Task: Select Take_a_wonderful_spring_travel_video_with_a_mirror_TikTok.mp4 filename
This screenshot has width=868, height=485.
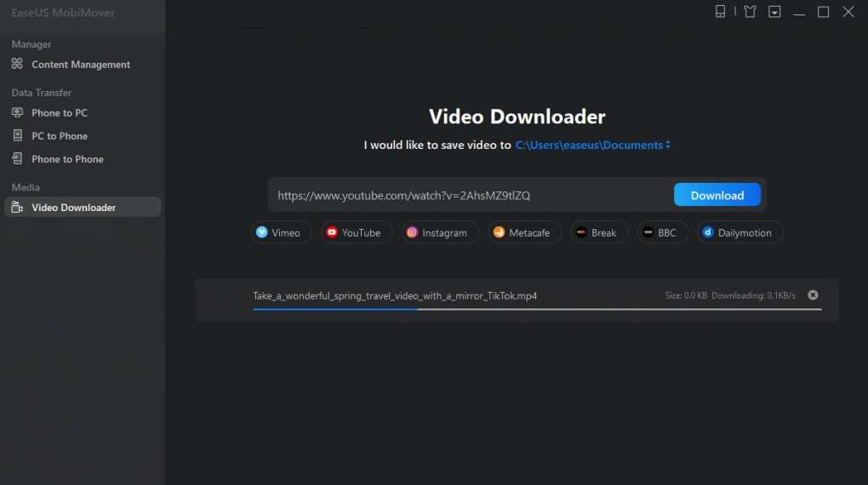Action: [x=395, y=295]
